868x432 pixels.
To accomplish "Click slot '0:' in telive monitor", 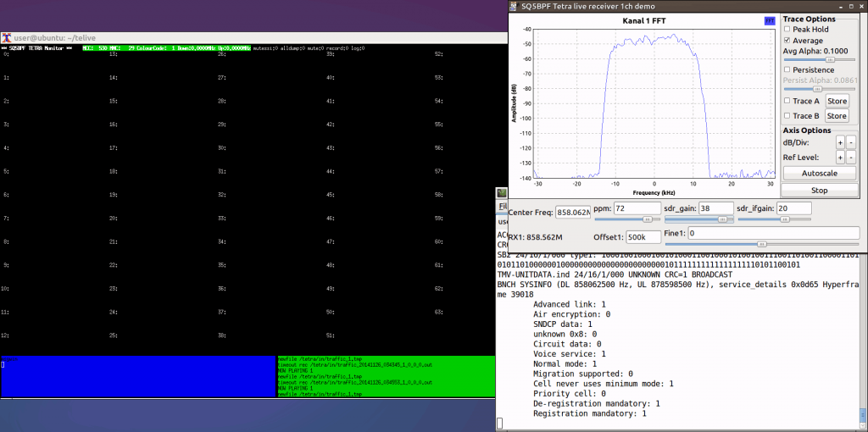I will (5, 54).
